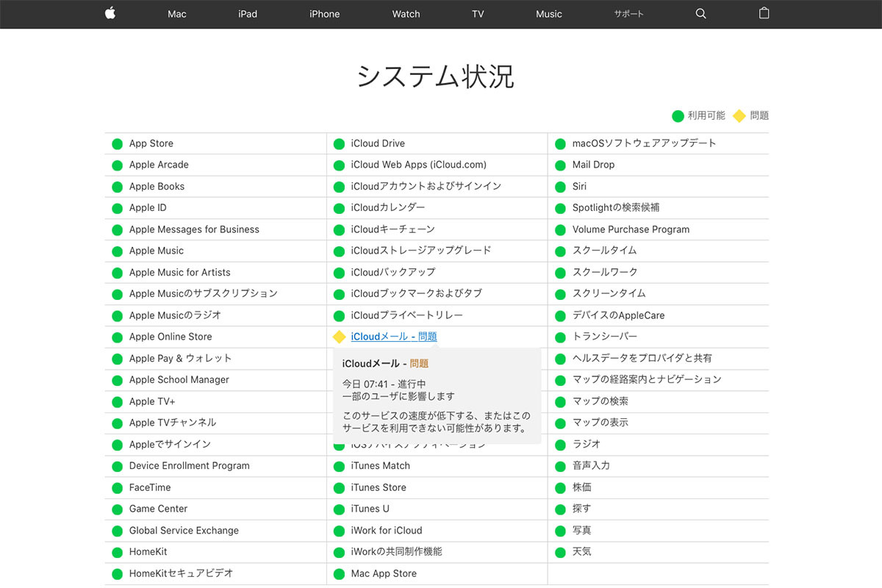Click the スクリーンタイム entry
Viewport: 882px width, 588px height.
click(x=609, y=293)
